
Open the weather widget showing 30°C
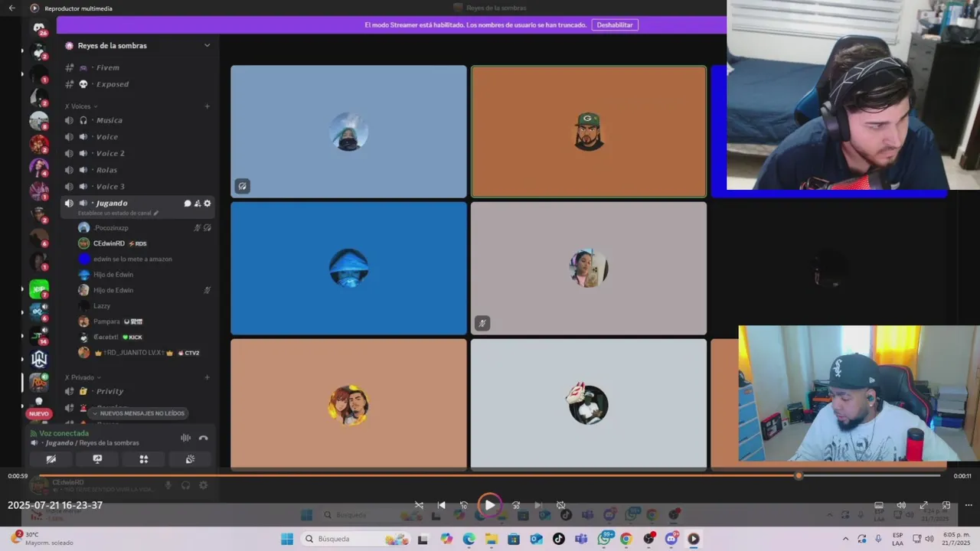[x=42, y=539]
